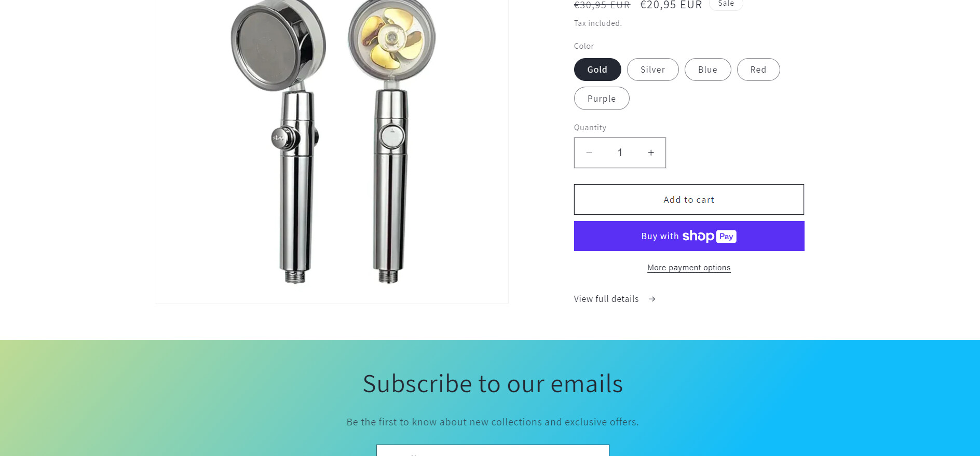Click the quantity number field

click(620, 153)
